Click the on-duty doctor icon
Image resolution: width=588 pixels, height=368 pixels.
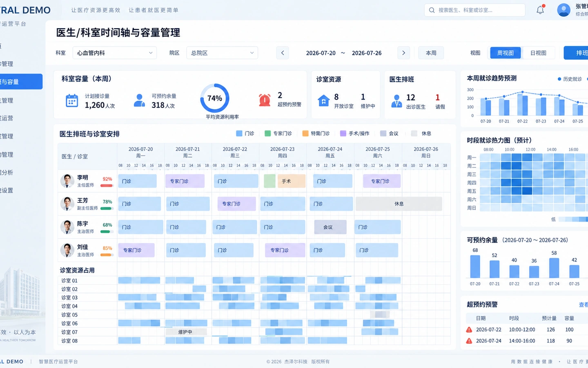396,101
